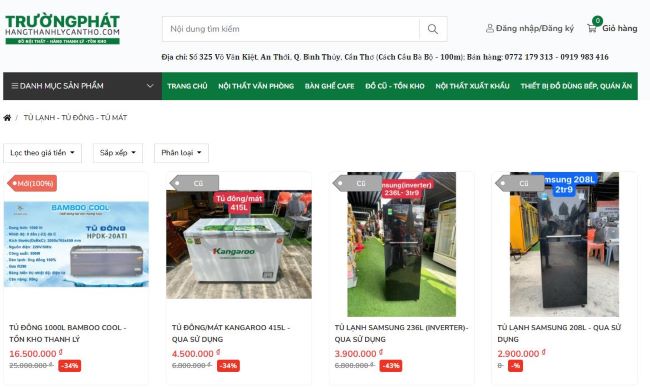Go to Trang chủ menu item
Screen dimensions: 650x387
pos(187,86)
